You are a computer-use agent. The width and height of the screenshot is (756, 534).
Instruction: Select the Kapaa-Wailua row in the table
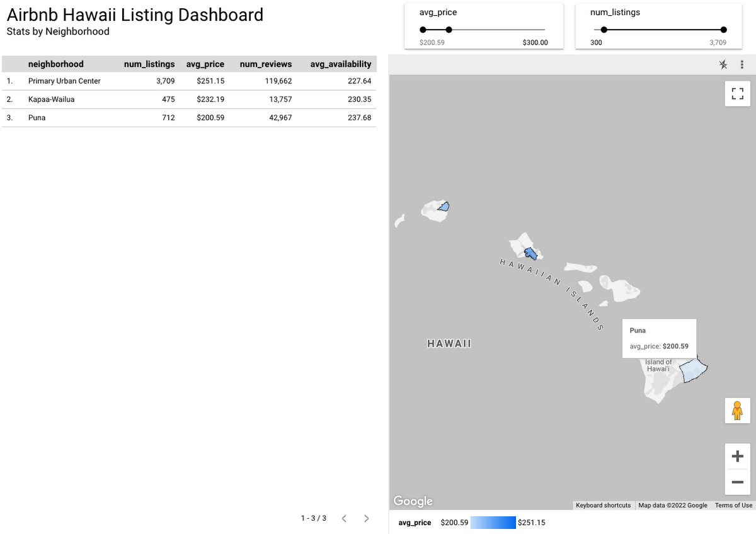click(x=189, y=99)
